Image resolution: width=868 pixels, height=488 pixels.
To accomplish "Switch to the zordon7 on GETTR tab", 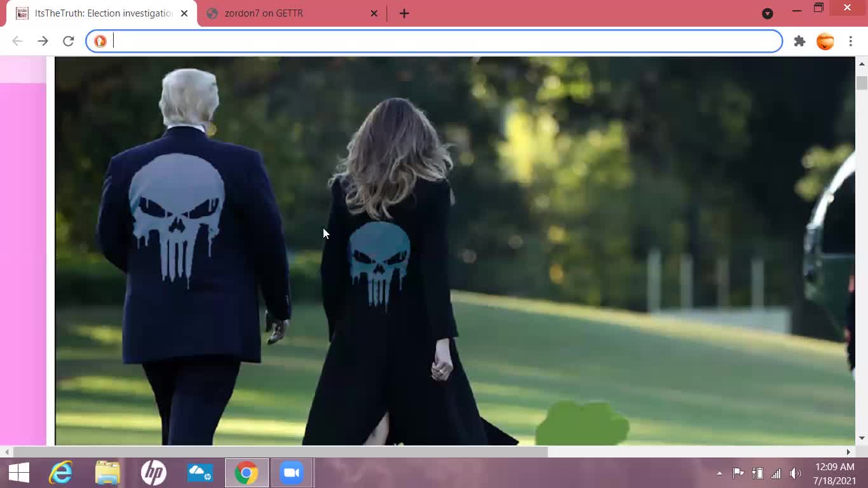I will coord(292,13).
